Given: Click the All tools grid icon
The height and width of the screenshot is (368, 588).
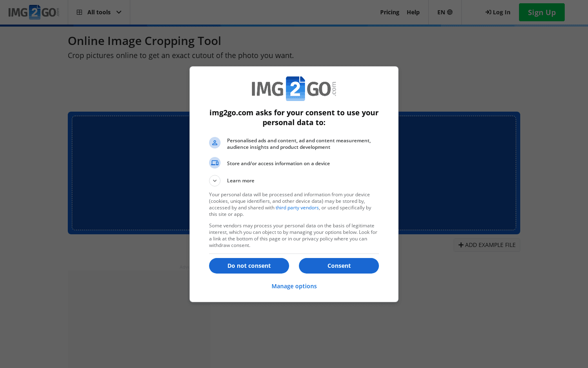Looking at the screenshot, I should point(79,12).
